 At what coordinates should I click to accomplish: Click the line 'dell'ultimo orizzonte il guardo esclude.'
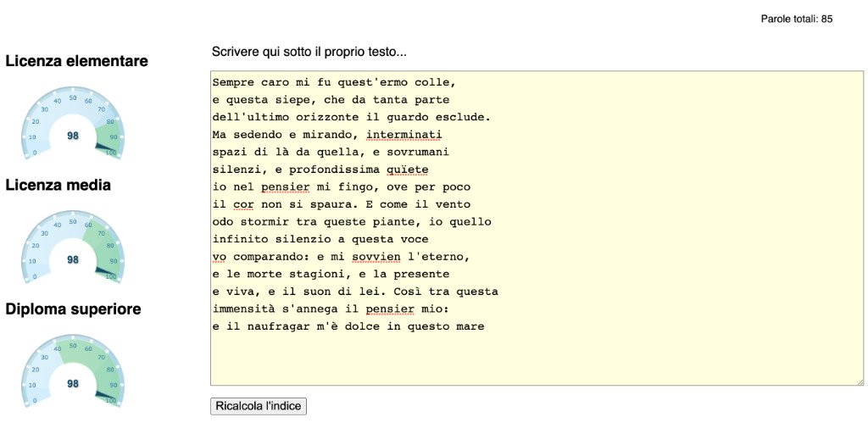352,117
